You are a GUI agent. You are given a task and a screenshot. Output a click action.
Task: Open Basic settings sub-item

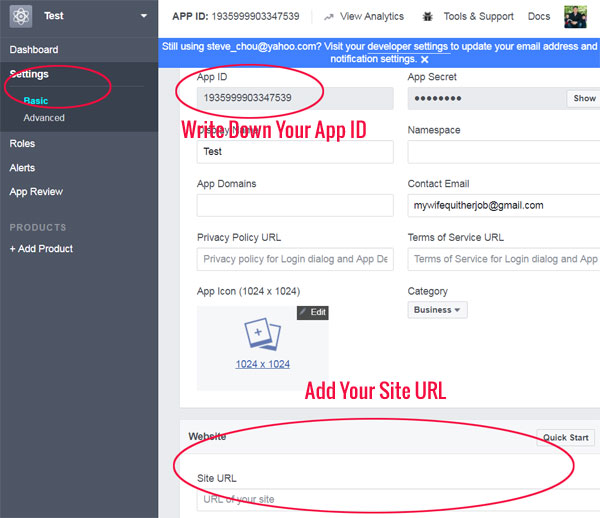click(36, 101)
